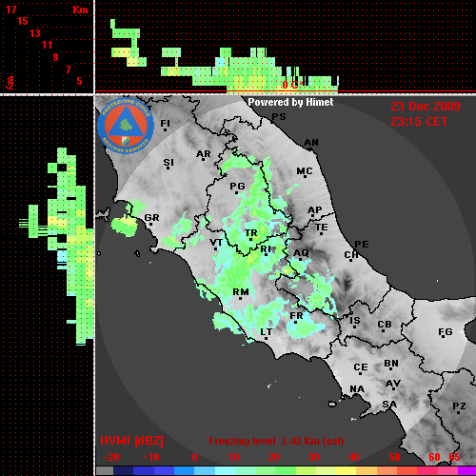
Task: Click the 7 km height axis label
Action: [68, 69]
